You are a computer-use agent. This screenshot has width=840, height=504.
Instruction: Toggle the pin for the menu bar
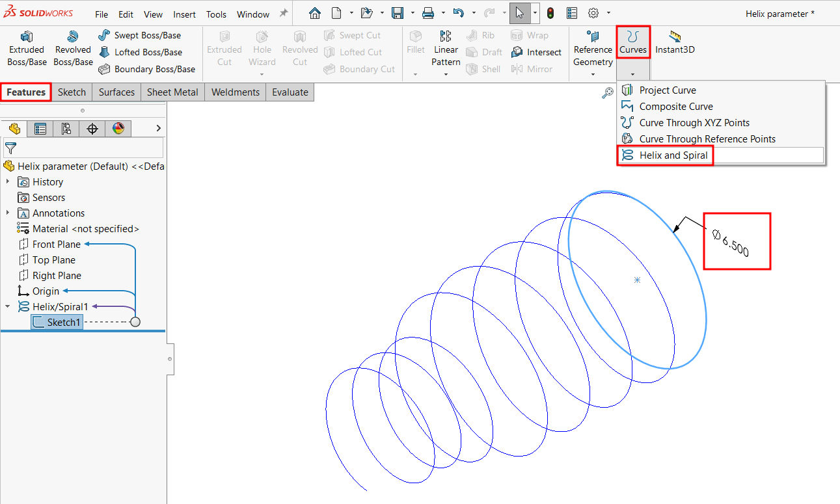[283, 14]
